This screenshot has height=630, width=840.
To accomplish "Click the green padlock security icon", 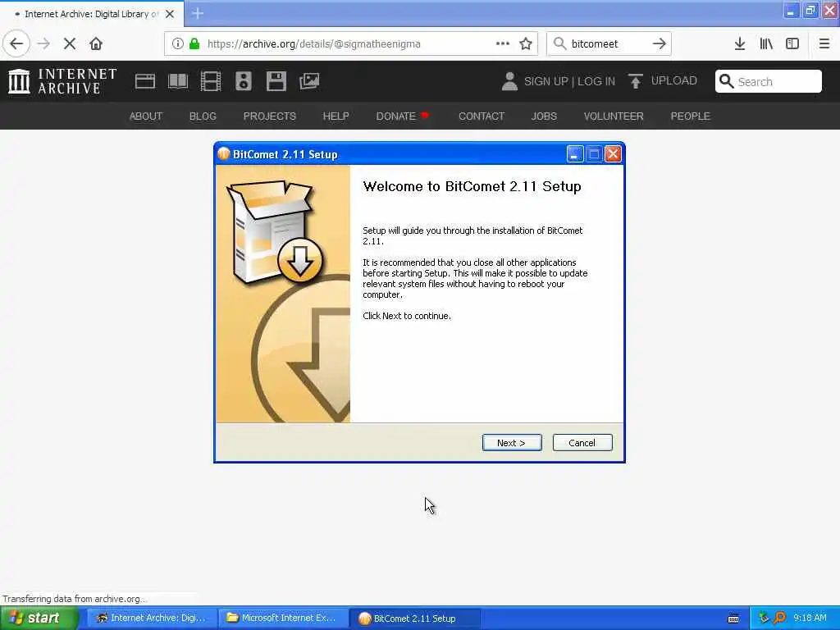I will [194, 44].
